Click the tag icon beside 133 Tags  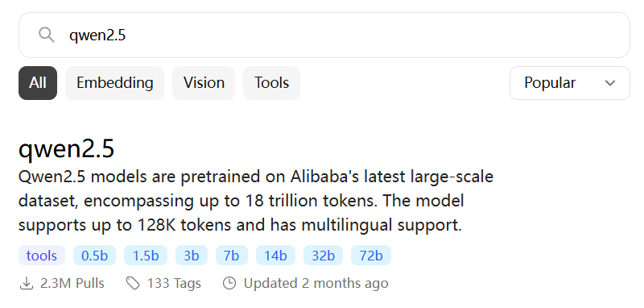click(x=133, y=283)
